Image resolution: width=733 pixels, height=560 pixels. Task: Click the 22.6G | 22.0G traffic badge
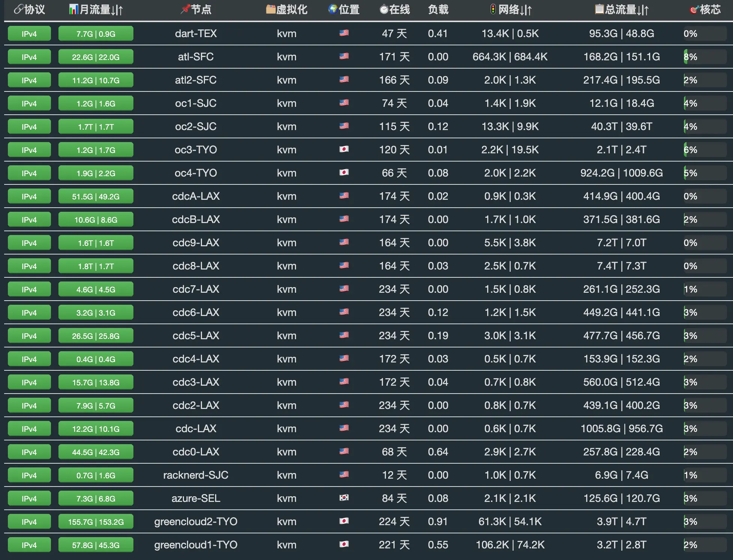tap(96, 57)
